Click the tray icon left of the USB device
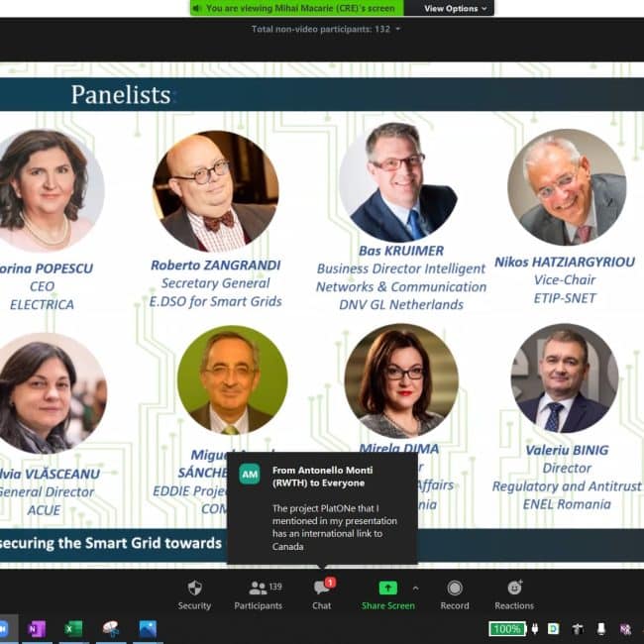Viewport: 644px width, 644px height. pyautogui.click(x=579, y=628)
